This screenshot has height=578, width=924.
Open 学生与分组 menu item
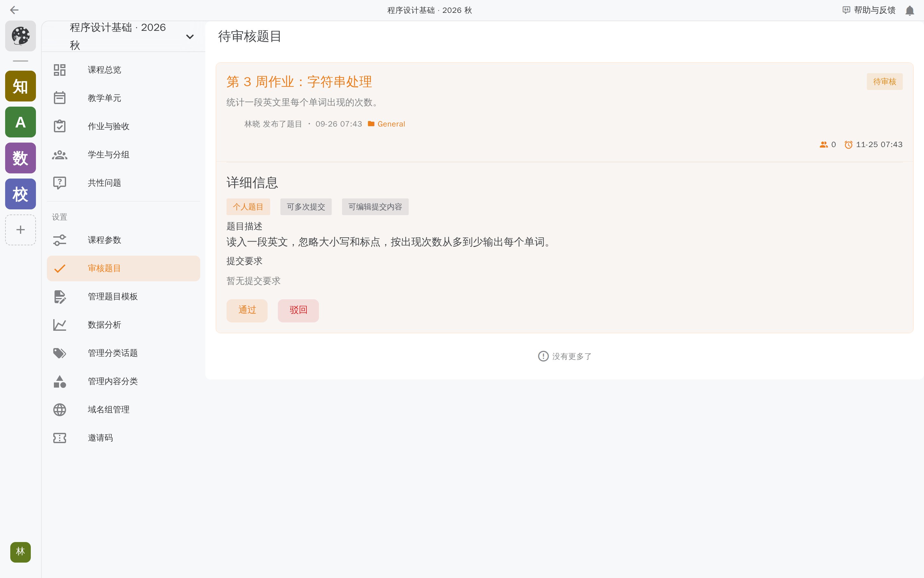[x=123, y=155]
